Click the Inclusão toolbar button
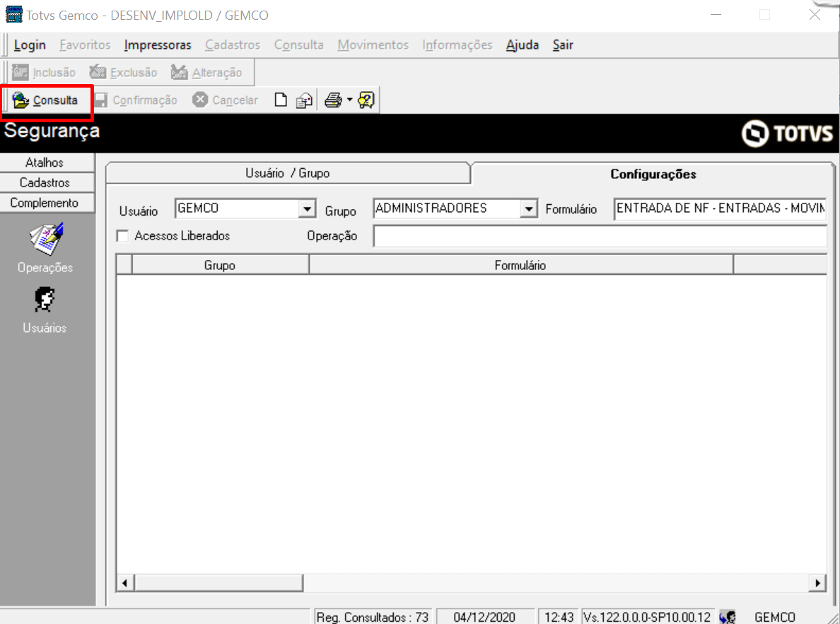 point(44,72)
